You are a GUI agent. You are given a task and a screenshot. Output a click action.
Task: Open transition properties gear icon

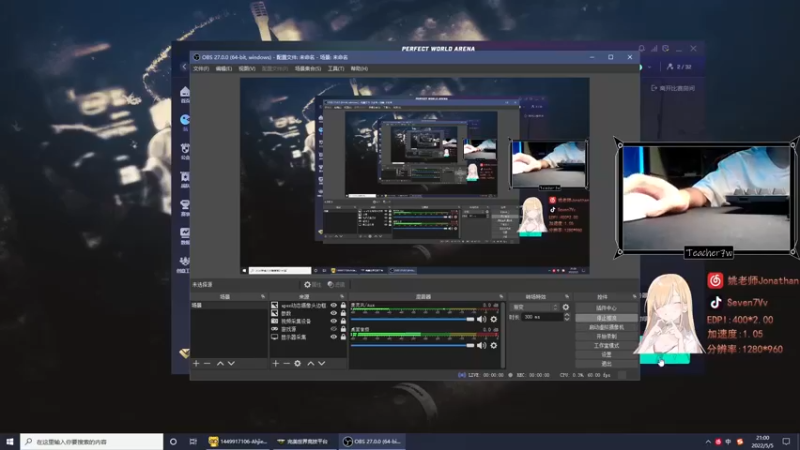click(x=565, y=307)
